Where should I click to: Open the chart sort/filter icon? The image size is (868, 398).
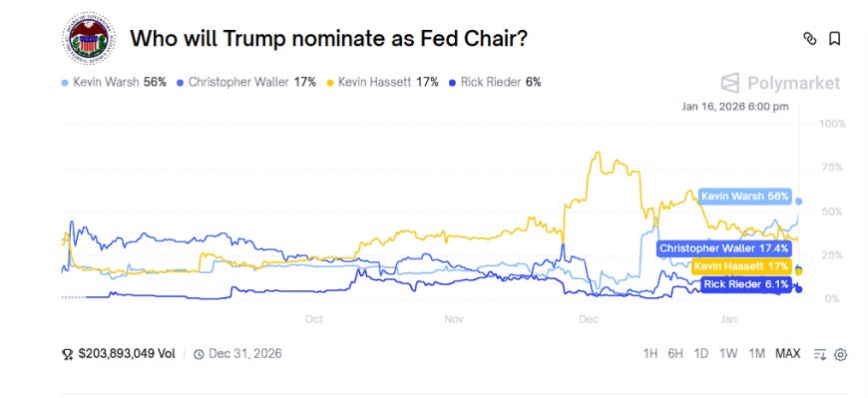(820, 354)
